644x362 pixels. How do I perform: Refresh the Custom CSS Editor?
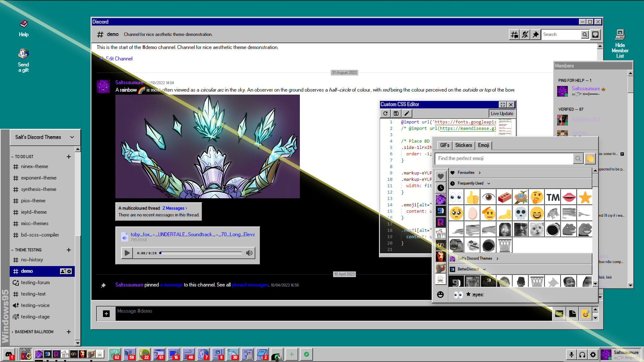click(x=385, y=113)
